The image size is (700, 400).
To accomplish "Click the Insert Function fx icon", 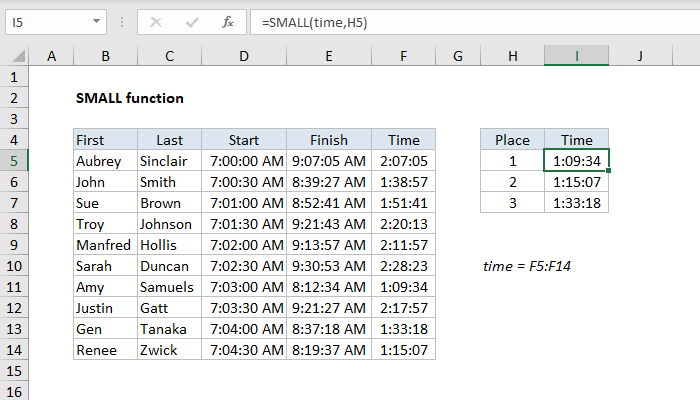I will click(x=228, y=21).
